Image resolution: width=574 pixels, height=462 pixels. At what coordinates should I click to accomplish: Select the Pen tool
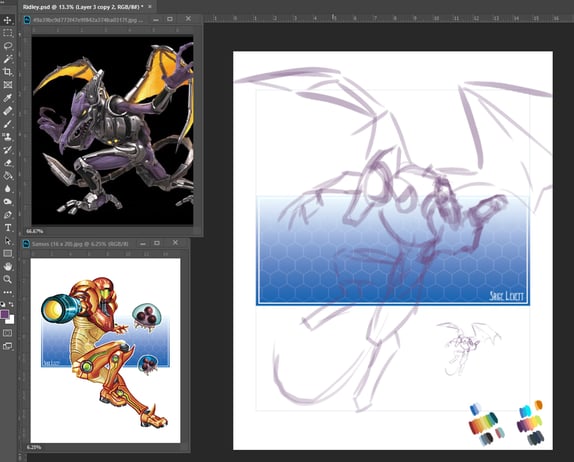7,215
